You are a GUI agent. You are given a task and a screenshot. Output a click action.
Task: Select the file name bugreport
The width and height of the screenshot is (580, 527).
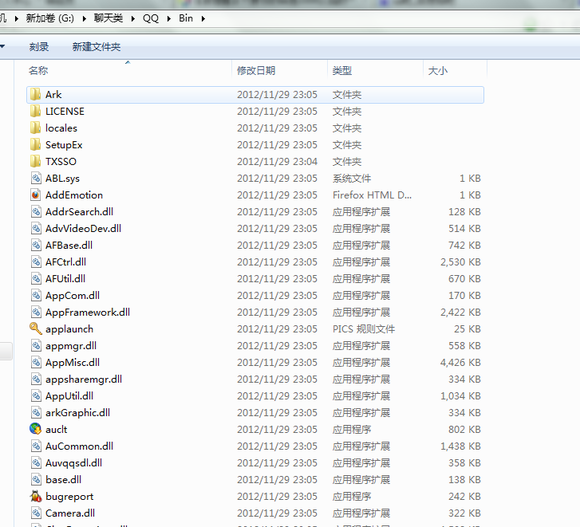pyautogui.click(x=69, y=496)
